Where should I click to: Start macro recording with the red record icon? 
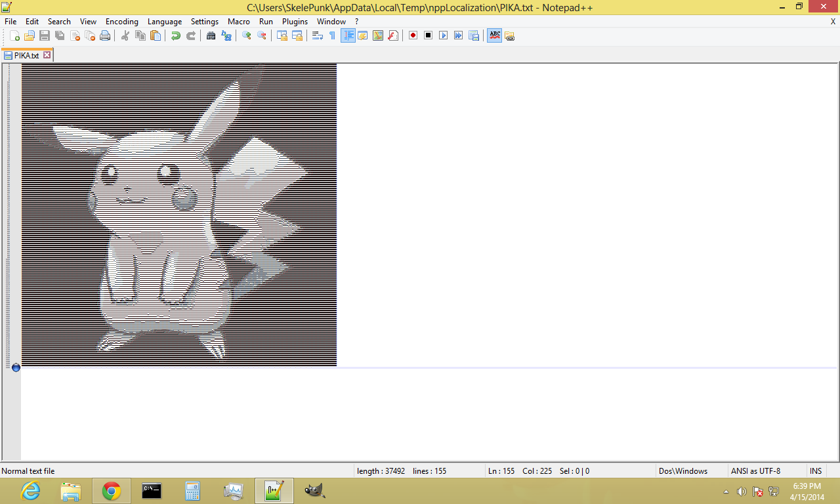pos(413,35)
